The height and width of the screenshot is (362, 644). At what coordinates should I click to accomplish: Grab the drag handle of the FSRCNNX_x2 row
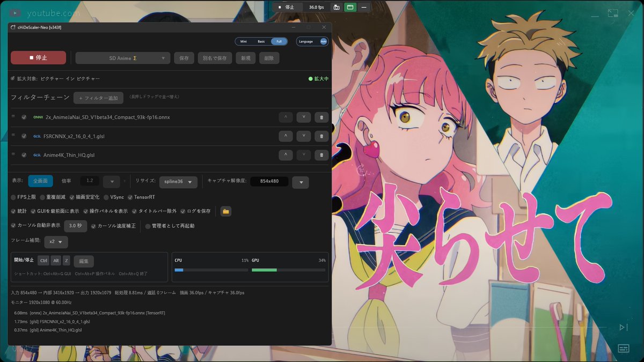click(x=13, y=135)
